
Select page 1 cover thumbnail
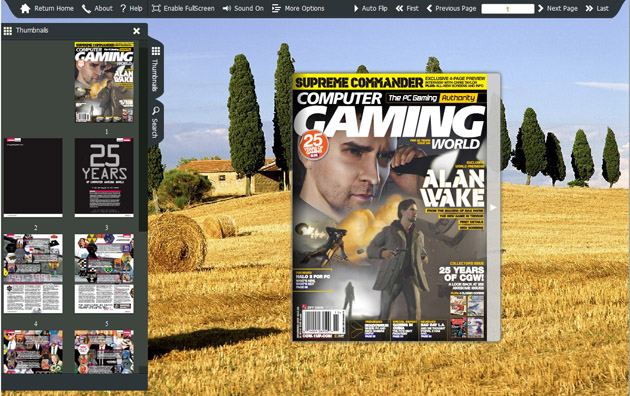tap(104, 82)
